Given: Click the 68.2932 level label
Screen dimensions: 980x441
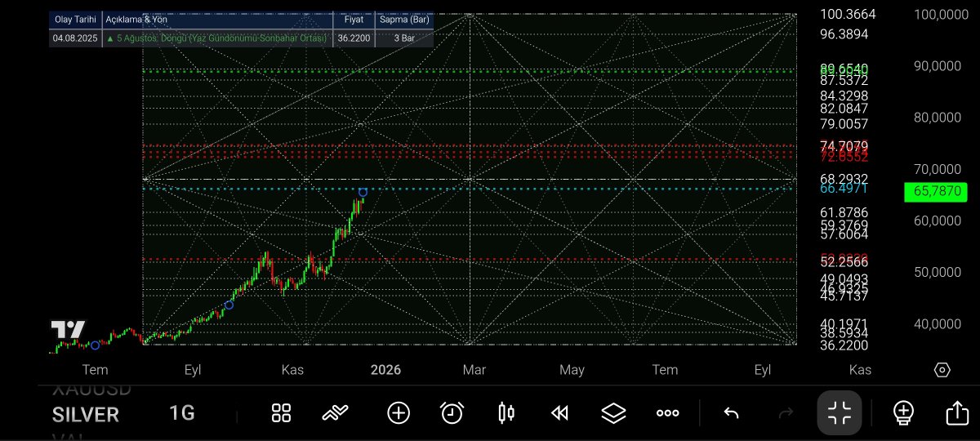Looking at the screenshot, I should (x=844, y=179).
